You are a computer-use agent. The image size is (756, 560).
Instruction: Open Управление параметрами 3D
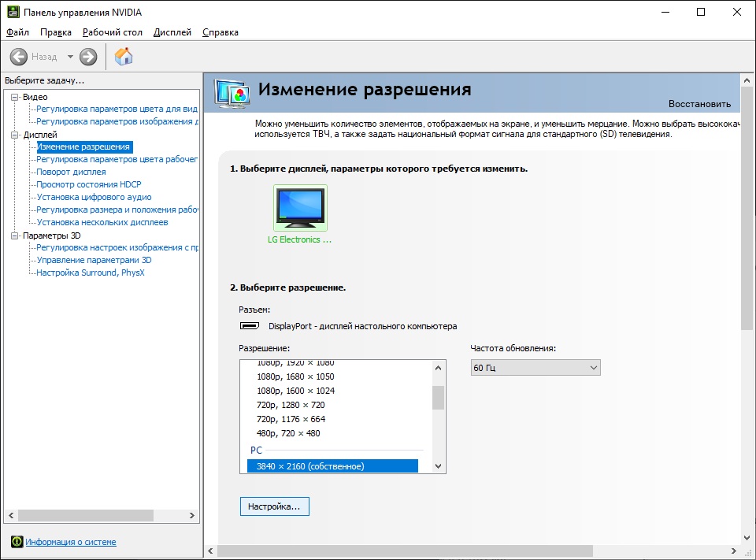[x=94, y=260]
